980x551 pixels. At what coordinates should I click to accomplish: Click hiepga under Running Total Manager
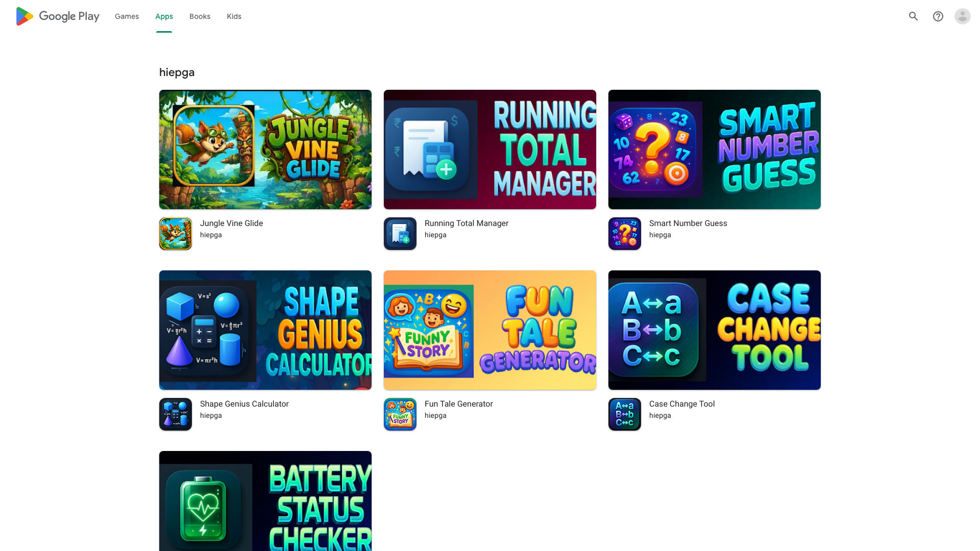pyautogui.click(x=435, y=235)
